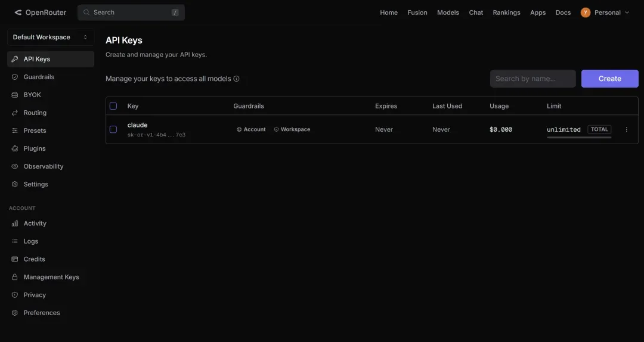
Task: Open Rankings in the top navigation
Action: 506,13
